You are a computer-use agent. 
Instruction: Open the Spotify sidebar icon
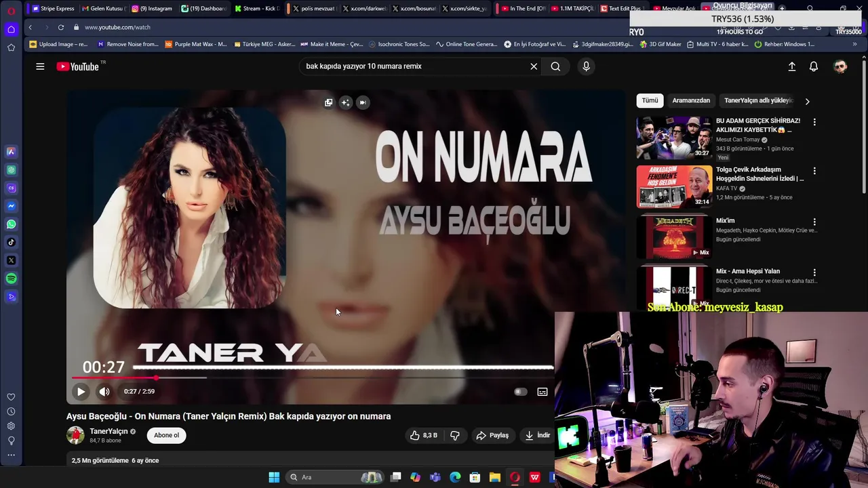tap(11, 279)
